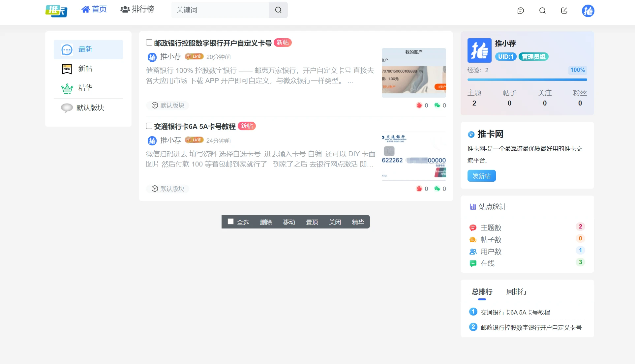
Task: Open the messages chat bubble icon in header
Action: pyautogui.click(x=521, y=11)
